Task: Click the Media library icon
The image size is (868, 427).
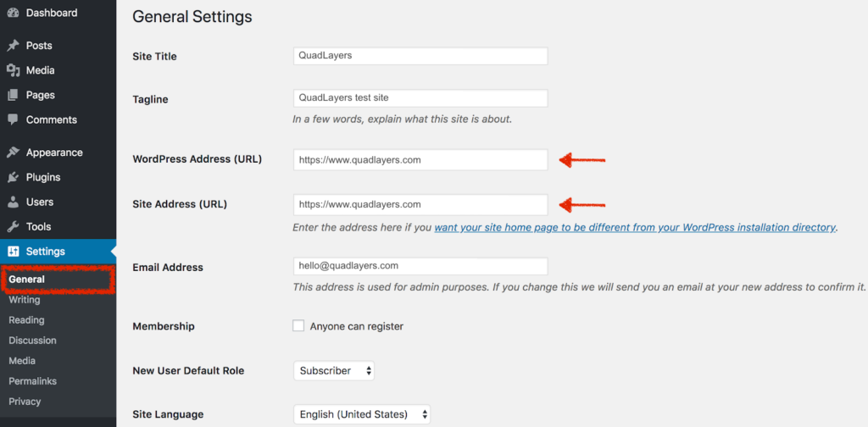Action: click(x=14, y=70)
